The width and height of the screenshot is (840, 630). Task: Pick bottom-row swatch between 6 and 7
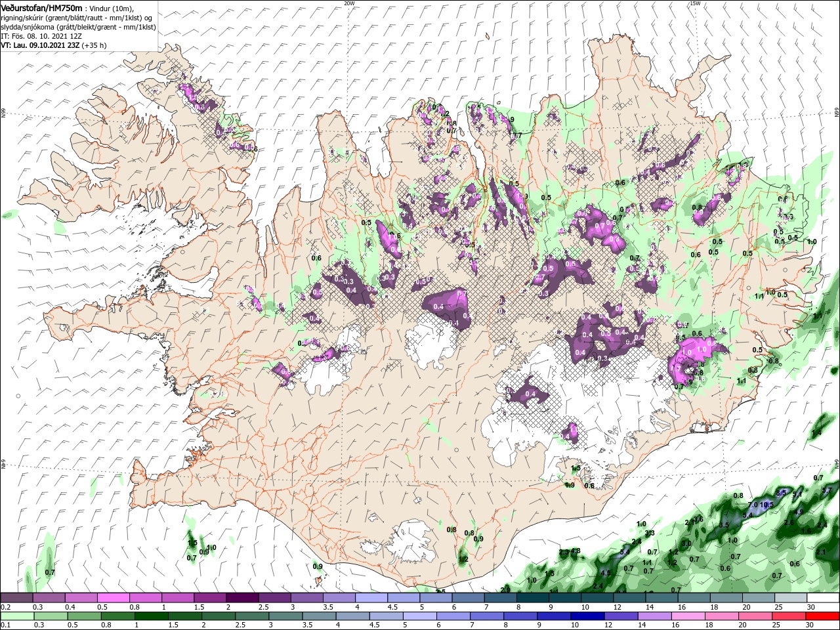(x=453, y=616)
